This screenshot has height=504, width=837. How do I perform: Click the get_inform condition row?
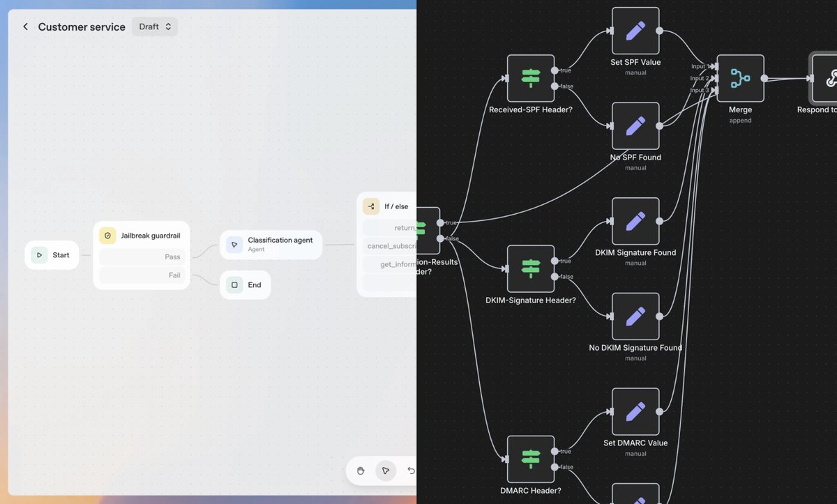390,264
